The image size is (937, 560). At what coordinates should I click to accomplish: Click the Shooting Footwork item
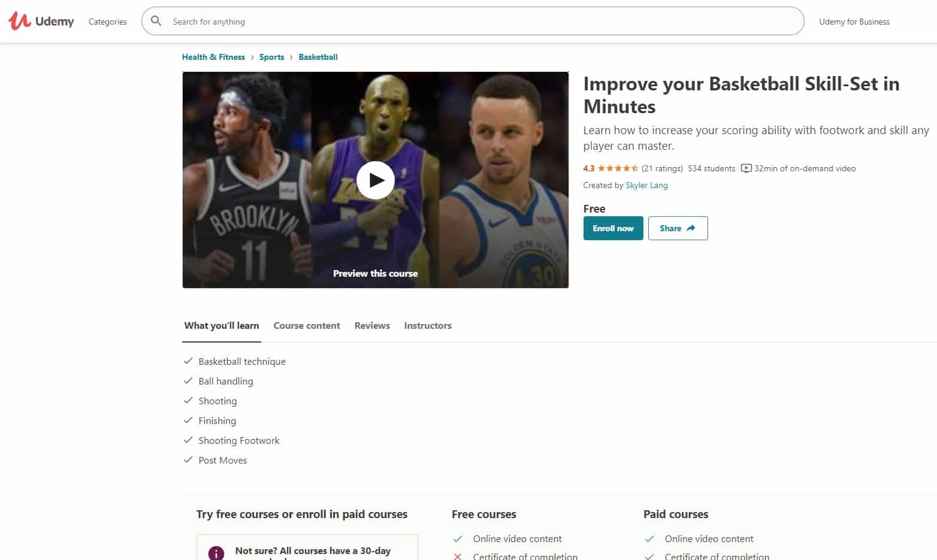tap(239, 440)
